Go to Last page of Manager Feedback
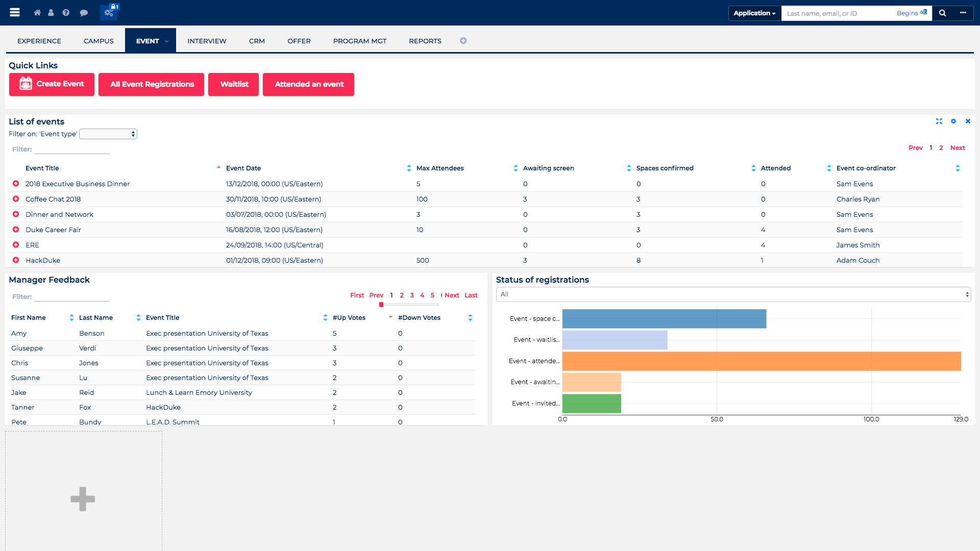The width and height of the screenshot is (980, 551). tap(471, 295)
